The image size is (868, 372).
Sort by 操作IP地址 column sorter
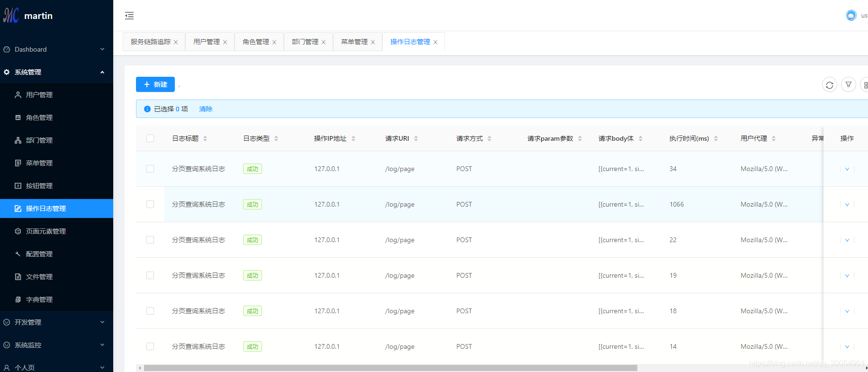(x=353, y=138)
